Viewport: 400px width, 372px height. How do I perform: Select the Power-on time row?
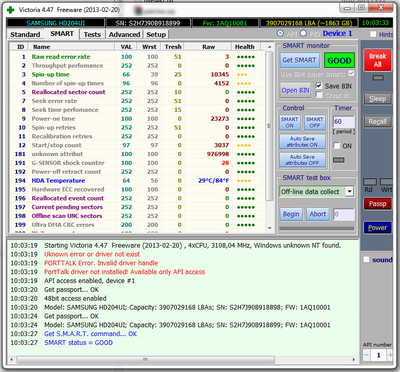[137, 119]
